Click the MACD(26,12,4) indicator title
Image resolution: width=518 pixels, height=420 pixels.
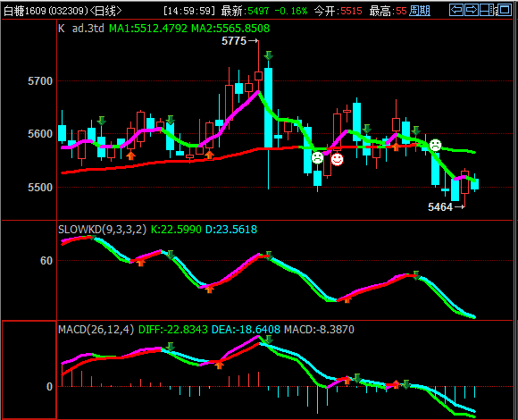point(96,330)
